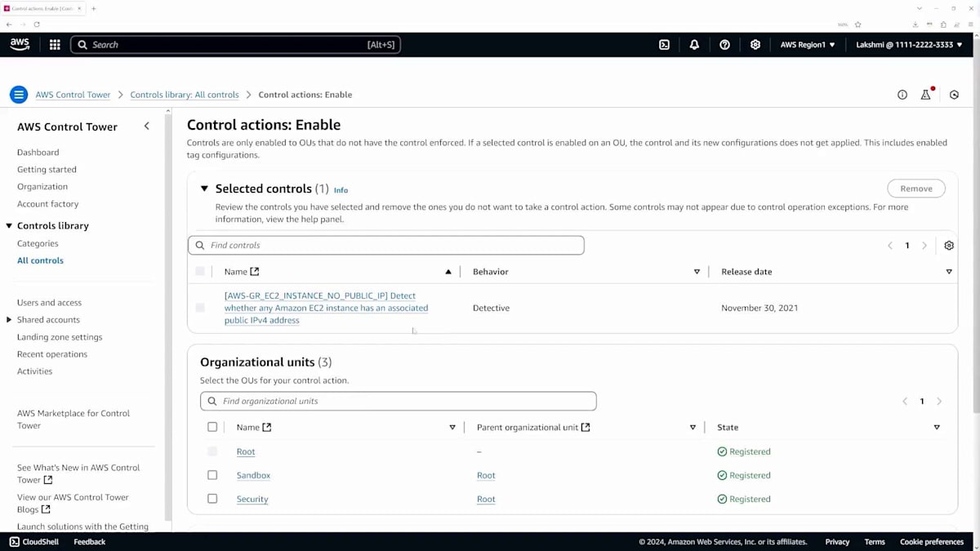Go to next page of selected controls
980x551 pixels.
924,246
